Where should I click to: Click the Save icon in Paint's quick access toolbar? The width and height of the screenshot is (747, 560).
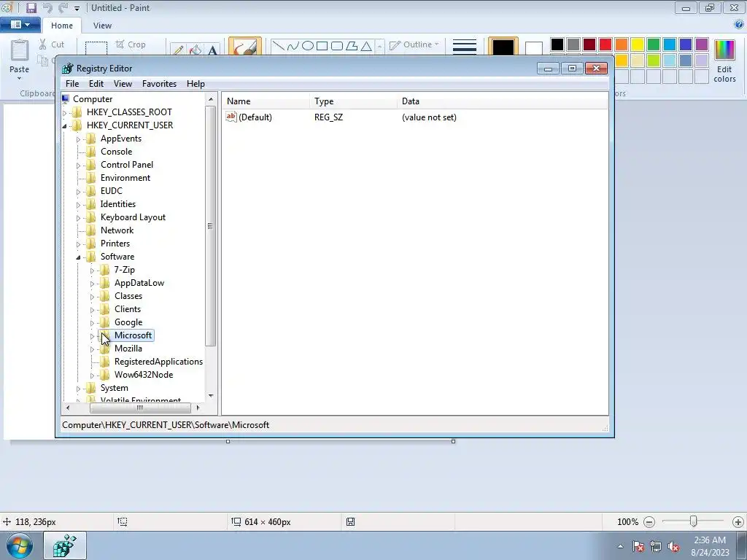click(31, 7)
